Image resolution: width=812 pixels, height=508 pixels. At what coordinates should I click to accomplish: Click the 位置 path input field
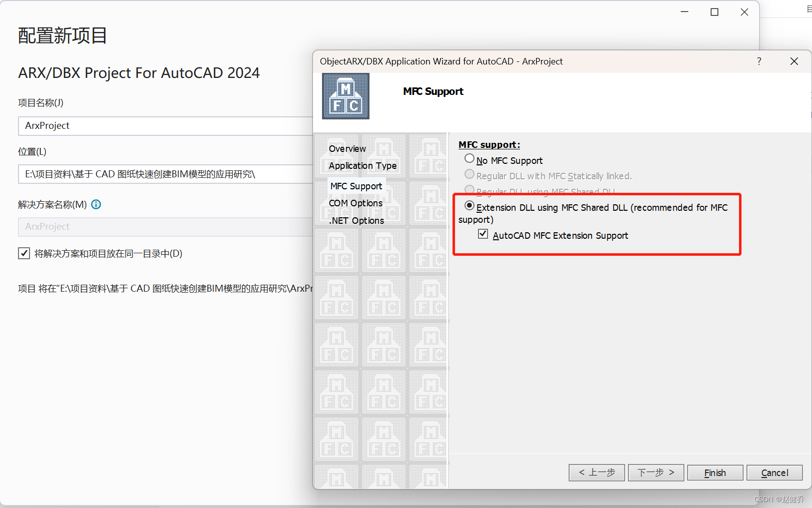click(165, 174)
